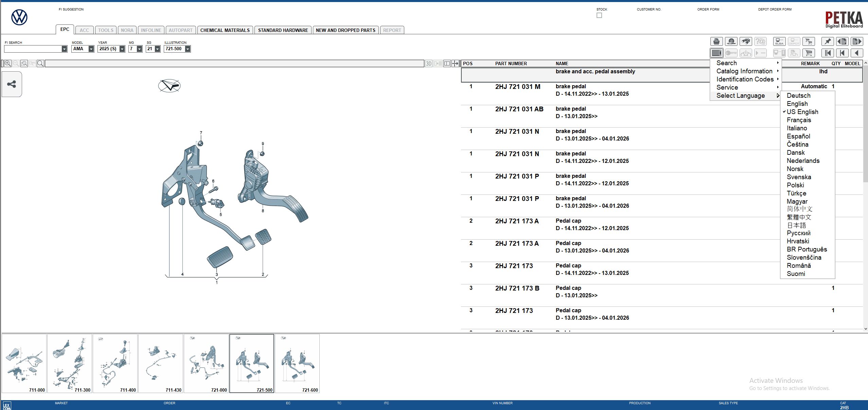Click the zoom in magnifier icon

(8, 64)
